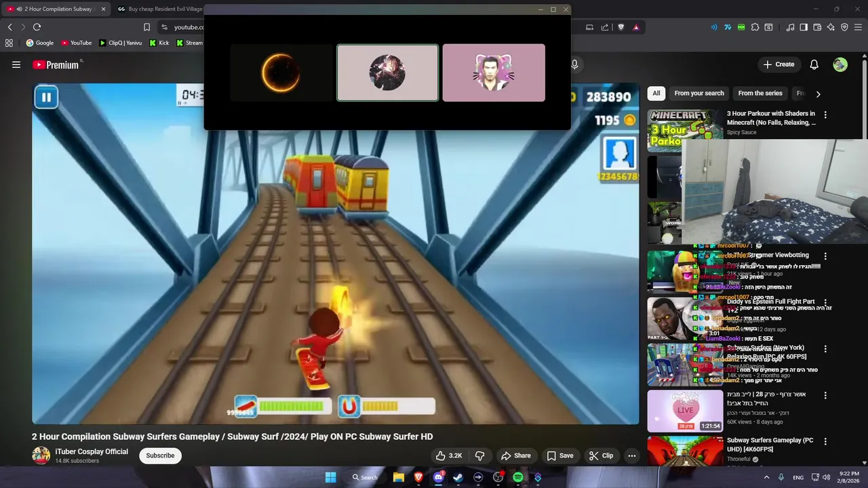The height and width of the screenshot is (488, 868).
Task: Open iTuber Cosplay Official channel name
Action: click(x=92, y=451)
